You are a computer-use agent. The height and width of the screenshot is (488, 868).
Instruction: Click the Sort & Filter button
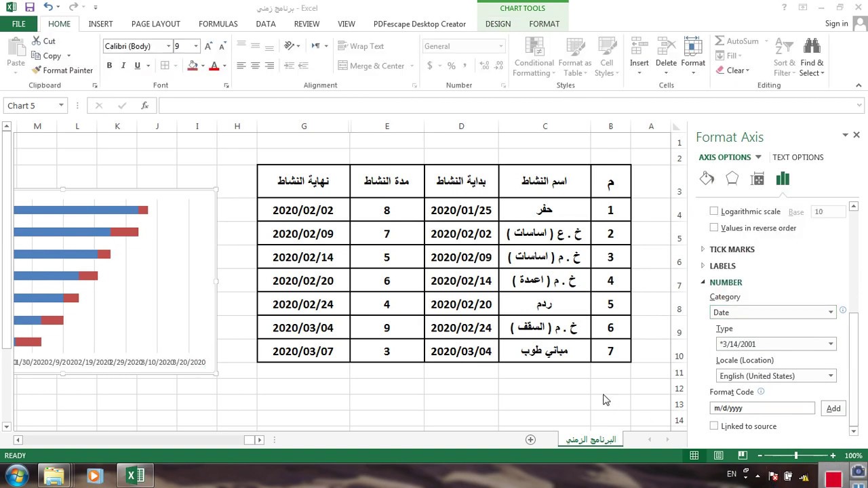[785, 57]
